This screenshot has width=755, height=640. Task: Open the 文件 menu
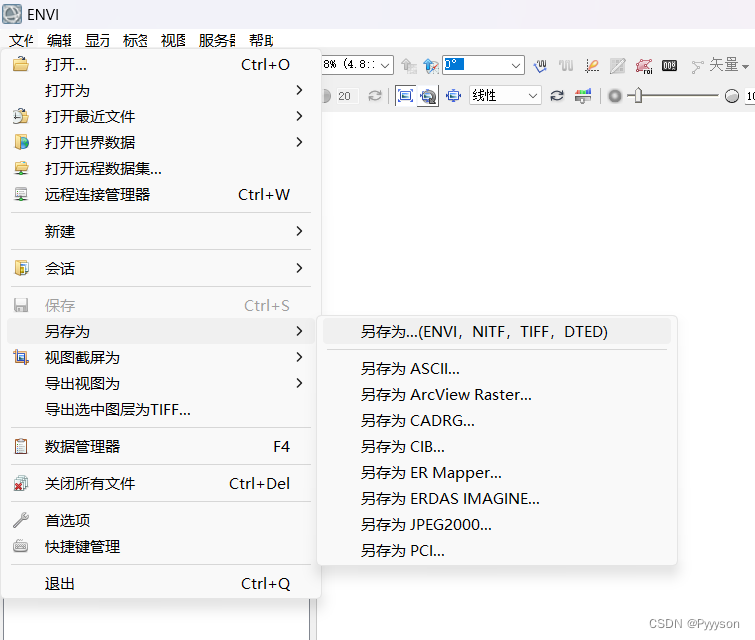point(21,40)
